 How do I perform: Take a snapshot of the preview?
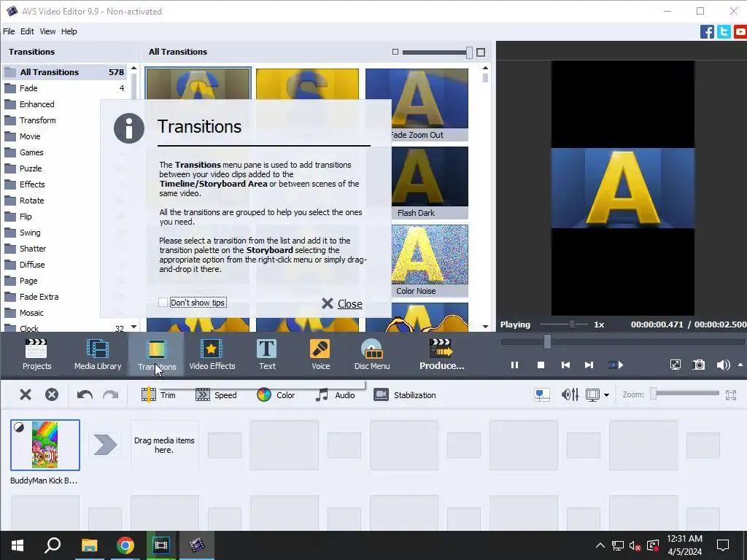click(698, 365)
